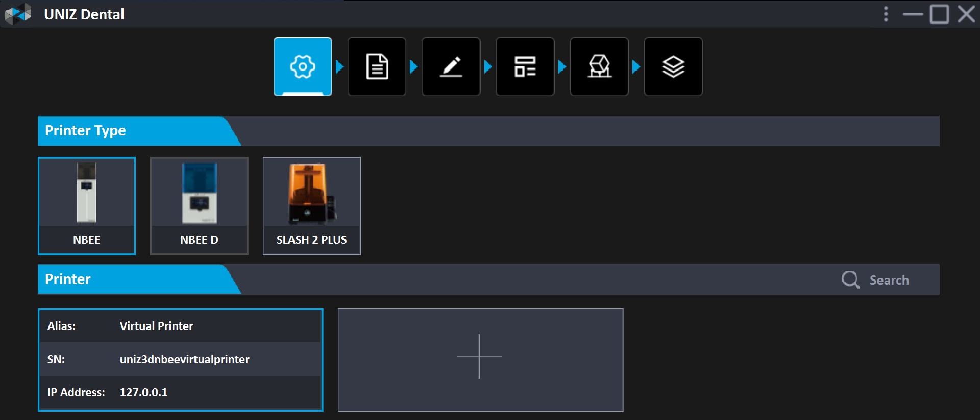980x420 pixels.
Task: Choose the NBEE printer type
Action: [87, 206]
